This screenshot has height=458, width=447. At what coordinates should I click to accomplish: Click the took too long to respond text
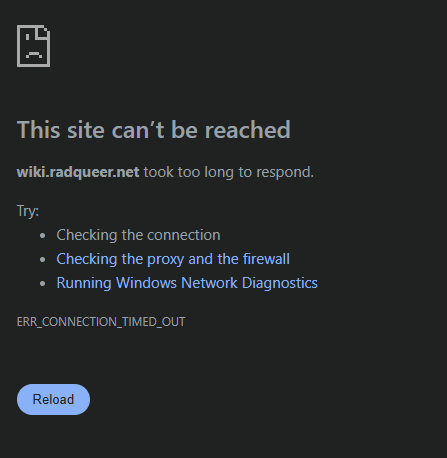229,172
